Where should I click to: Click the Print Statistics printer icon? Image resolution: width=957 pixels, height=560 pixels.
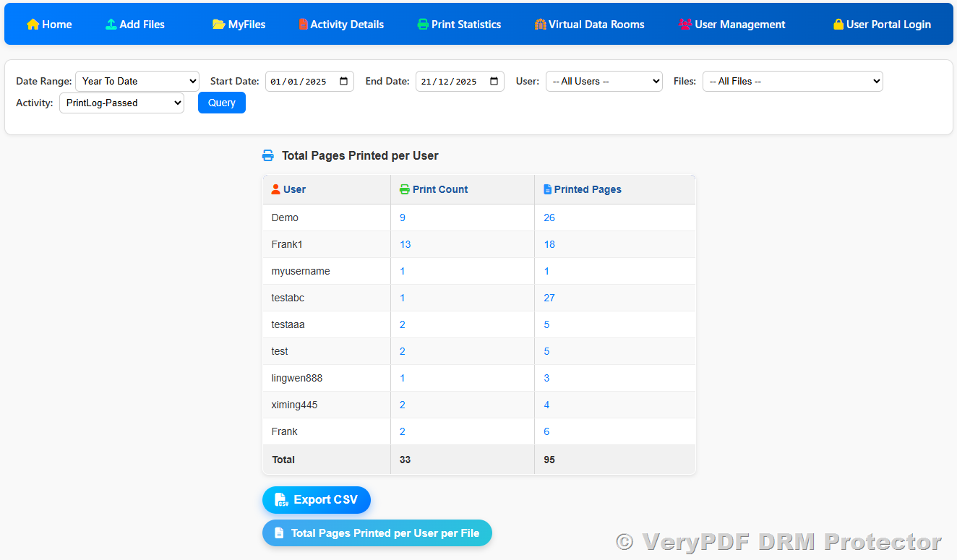[423, 25]
